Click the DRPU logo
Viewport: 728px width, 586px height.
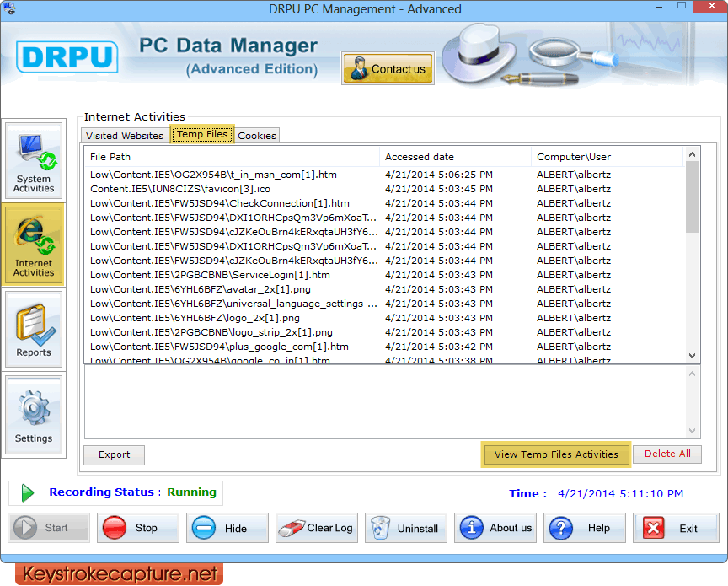click(67, 57)
